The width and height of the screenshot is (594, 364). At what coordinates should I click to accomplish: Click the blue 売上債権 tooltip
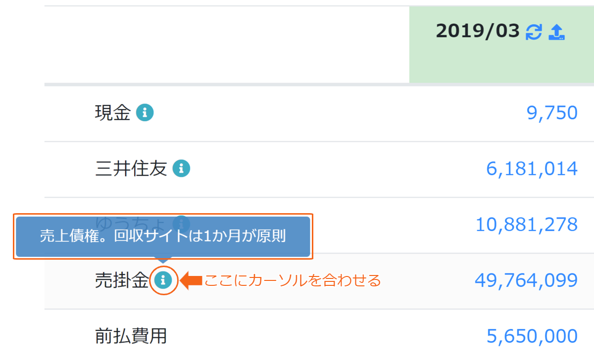163,236
